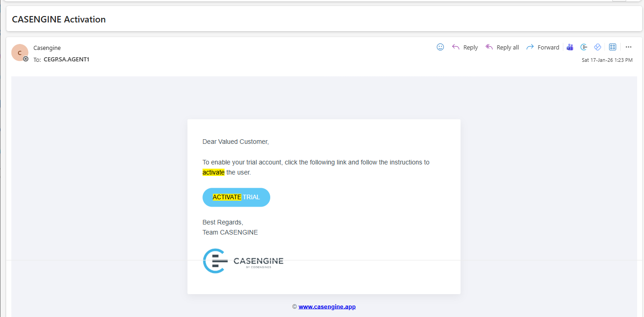Click the Best Regards line

[x=223, y=222]
